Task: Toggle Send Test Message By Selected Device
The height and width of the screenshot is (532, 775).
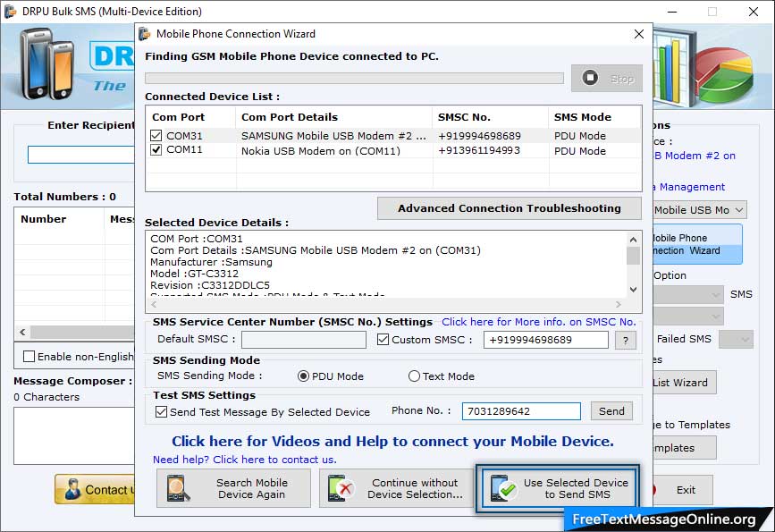Action: point(161,412)
